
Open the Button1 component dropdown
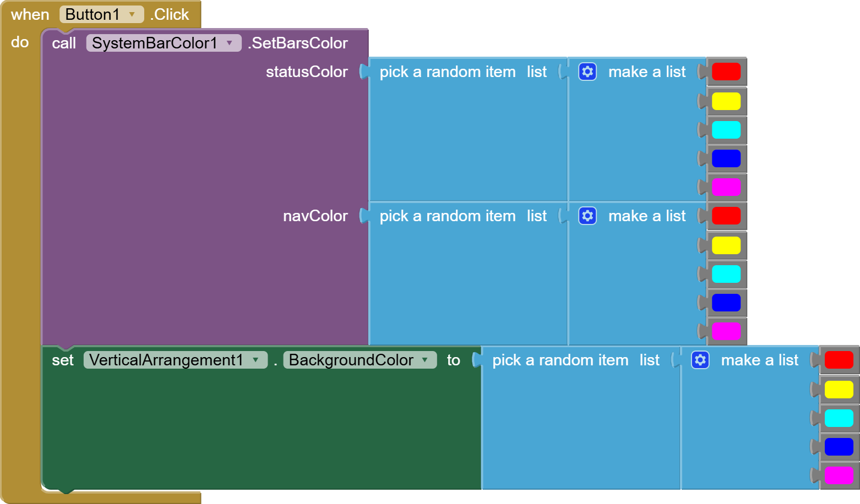click(132, 14)
